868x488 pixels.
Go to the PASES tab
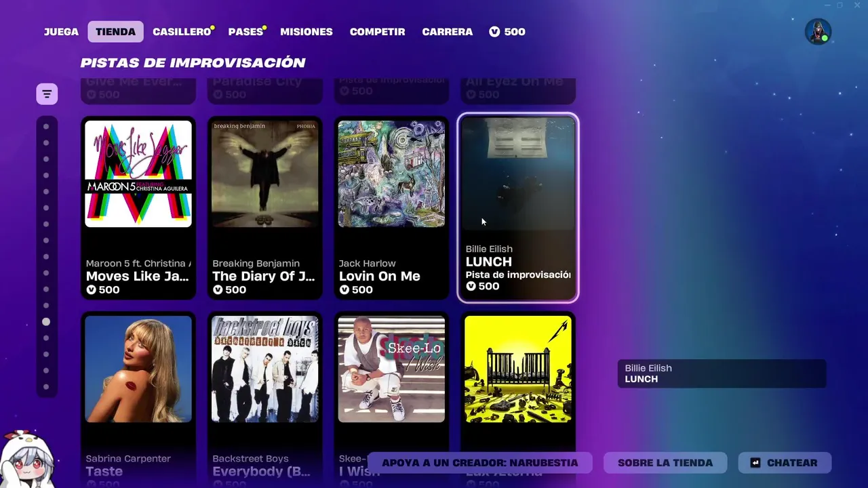click(245, 32)
